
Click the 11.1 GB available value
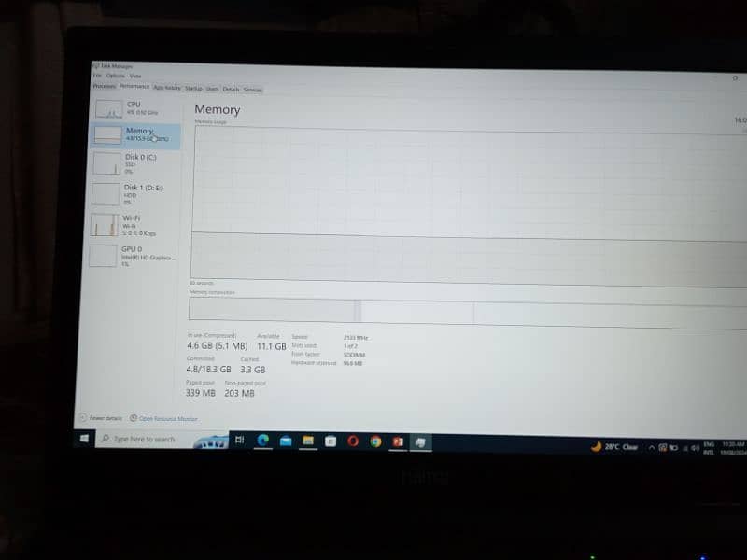coord(272,346)
